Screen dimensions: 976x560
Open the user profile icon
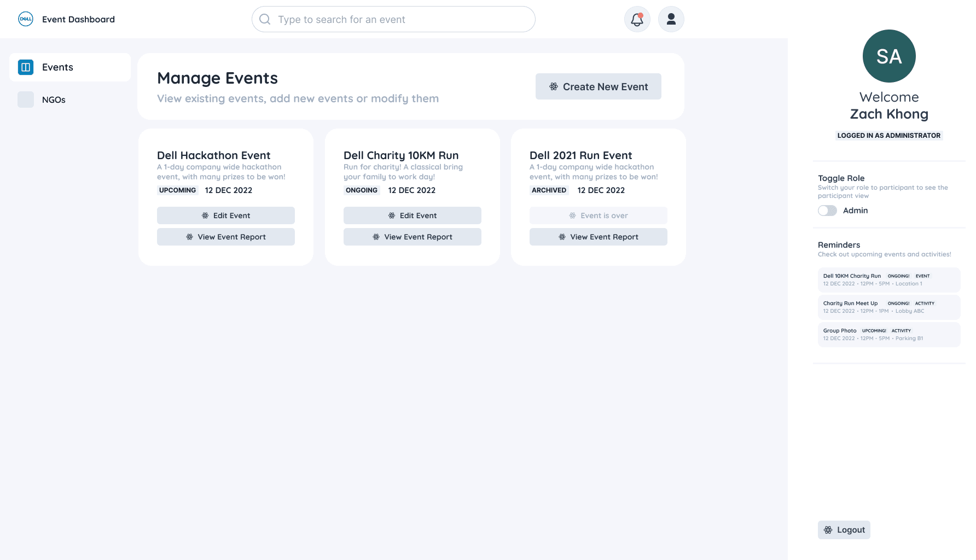coord(671,19)
